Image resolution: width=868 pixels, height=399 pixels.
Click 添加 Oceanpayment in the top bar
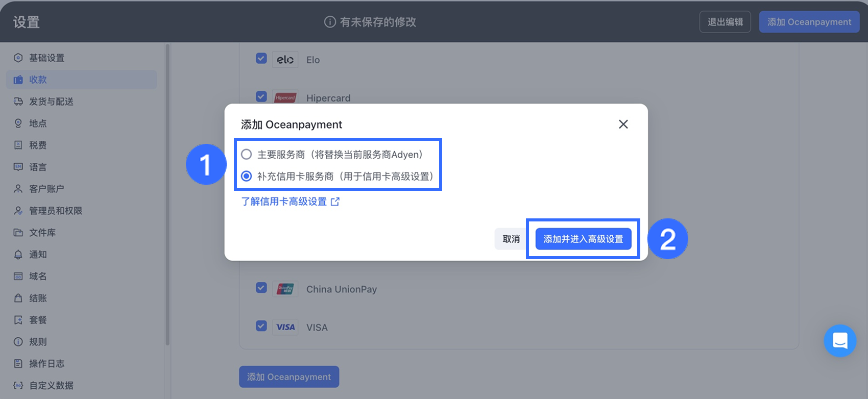tap(809, 22)
